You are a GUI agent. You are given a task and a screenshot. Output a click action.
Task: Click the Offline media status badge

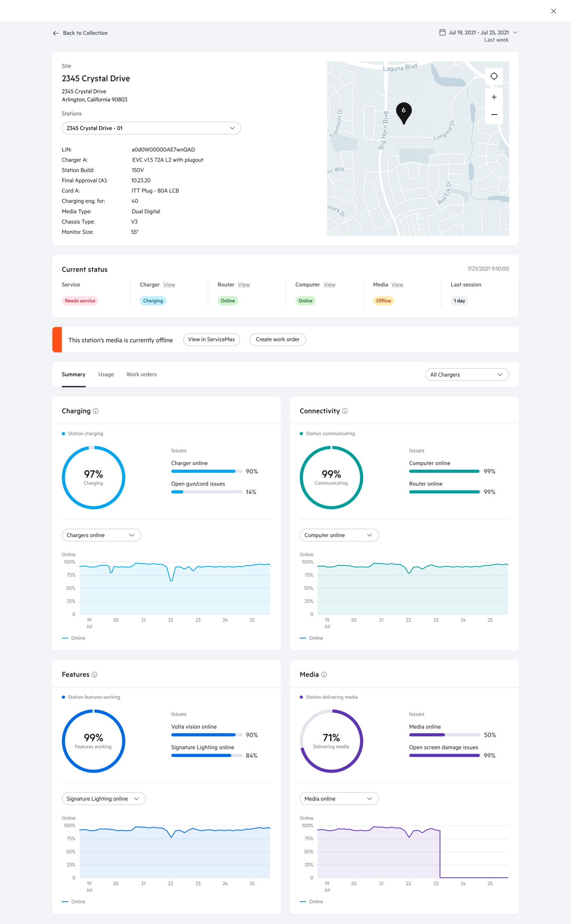[x=383, y=301]
